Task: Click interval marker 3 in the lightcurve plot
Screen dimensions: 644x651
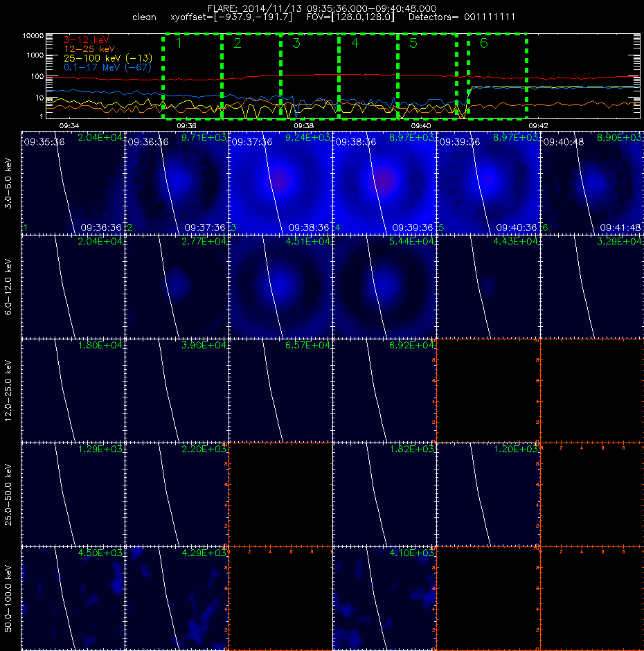Action: 296,43
